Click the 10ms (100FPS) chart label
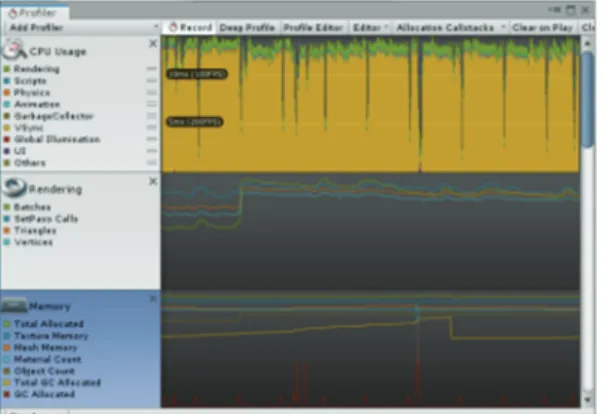 tap(196, 74)
